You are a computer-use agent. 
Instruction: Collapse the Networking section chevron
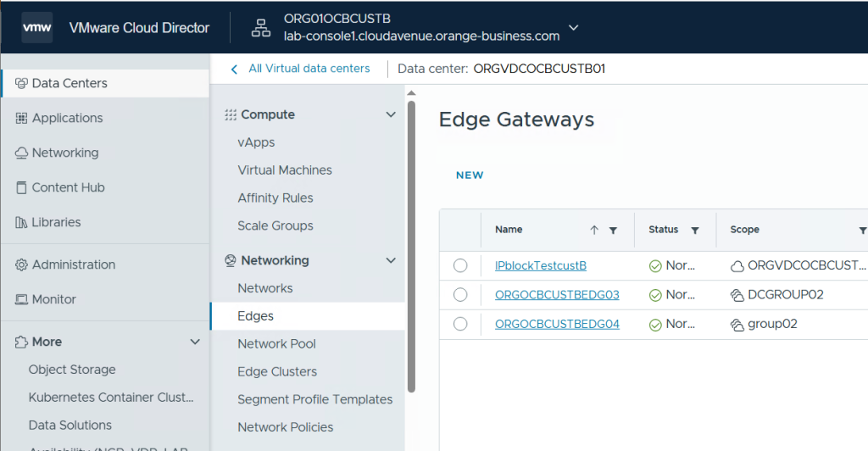tap(391, 260)
